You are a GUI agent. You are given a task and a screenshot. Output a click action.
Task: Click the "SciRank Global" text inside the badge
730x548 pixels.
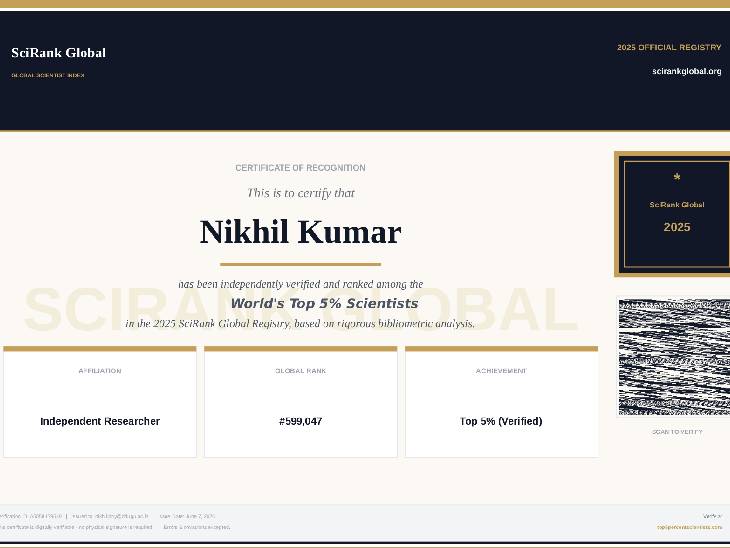[677, 204]
